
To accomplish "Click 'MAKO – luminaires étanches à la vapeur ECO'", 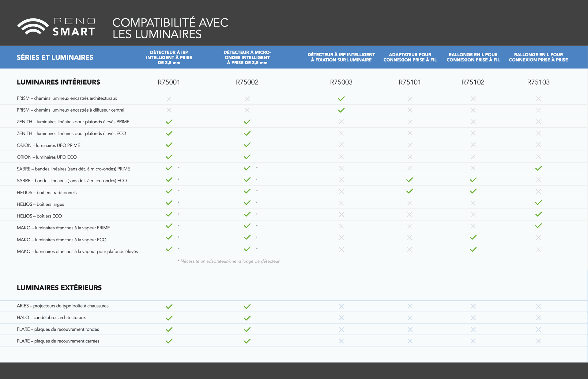I will point(62,240).
